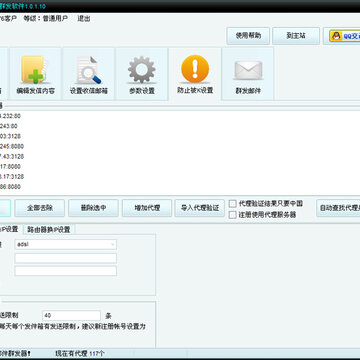Click 导入代理验证 button
Viewport: 360px width, 360px height.
[200, 208]
